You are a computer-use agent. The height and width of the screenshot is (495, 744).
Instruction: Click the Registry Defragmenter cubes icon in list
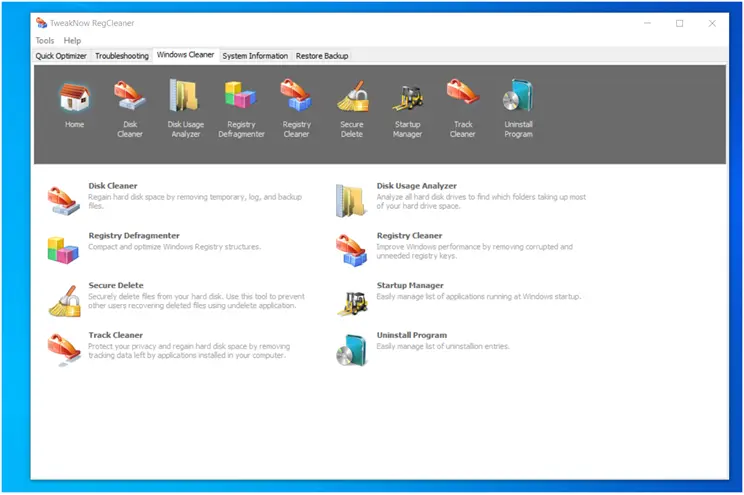pos(63,250)
